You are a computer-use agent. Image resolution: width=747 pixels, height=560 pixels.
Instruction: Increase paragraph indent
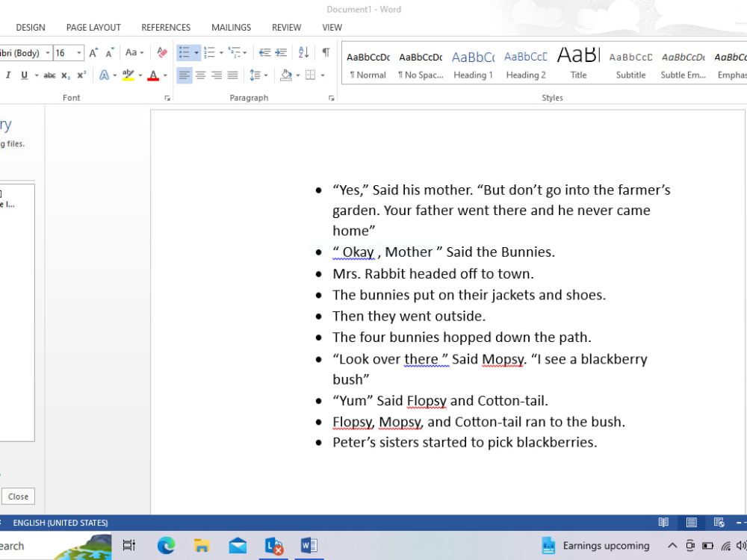[281, 52]
